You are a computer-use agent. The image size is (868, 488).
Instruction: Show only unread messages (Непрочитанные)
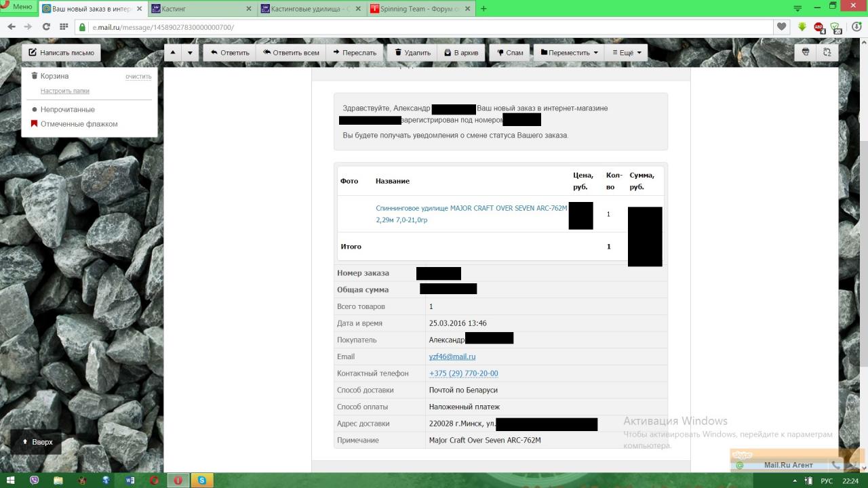tap(67, 109)
